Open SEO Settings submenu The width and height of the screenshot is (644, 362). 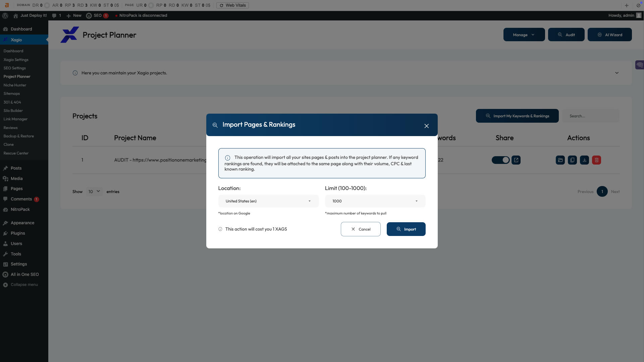14,68
